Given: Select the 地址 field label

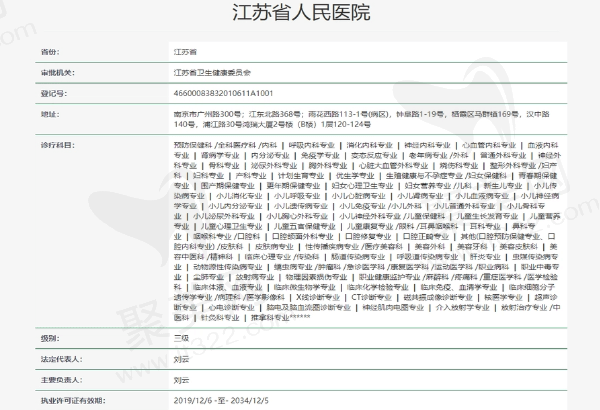Looking at the screenshot, I should point(50,114).
